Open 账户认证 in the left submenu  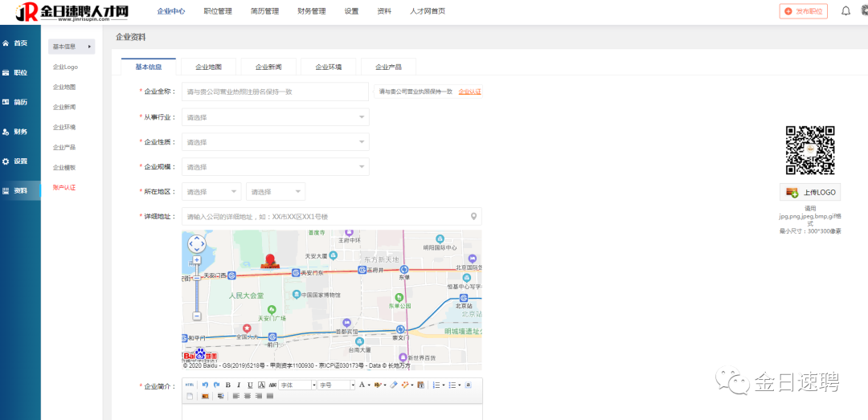[x=64, y=188]
